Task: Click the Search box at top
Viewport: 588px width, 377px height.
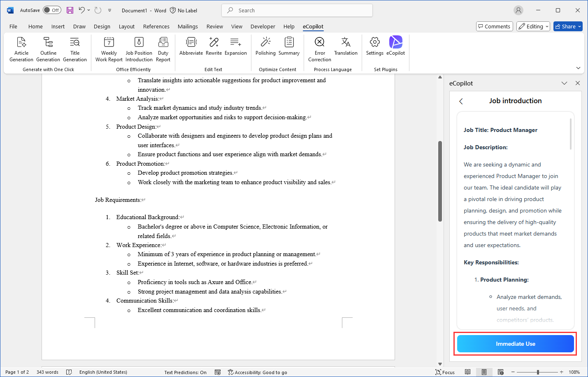Action: tap(297, 10)
